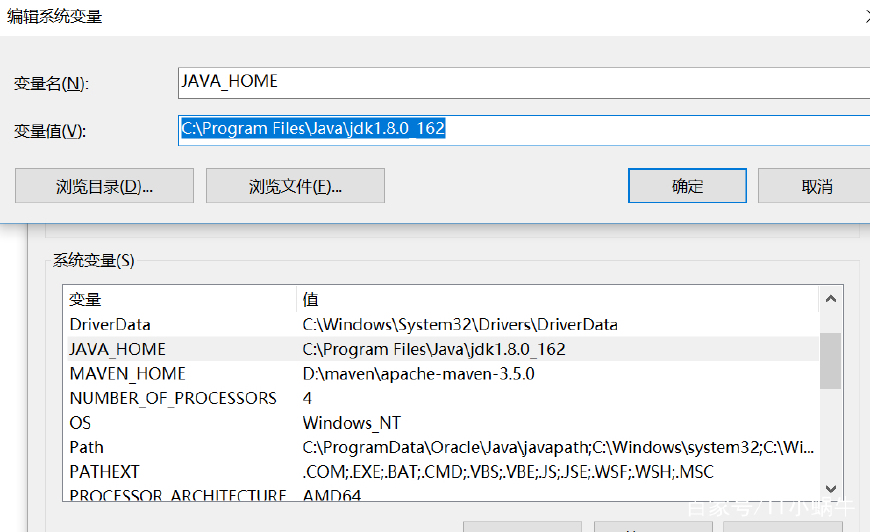Image resolution: width=870 pixels, height=532 pixels.
Task: Select the PROCESSOR_ARCHITECTURE variable row
Action: (443, 494)
